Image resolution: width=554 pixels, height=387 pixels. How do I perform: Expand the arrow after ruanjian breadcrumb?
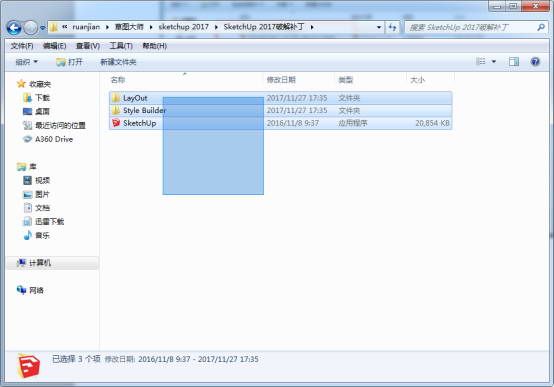tap(107, 27)
